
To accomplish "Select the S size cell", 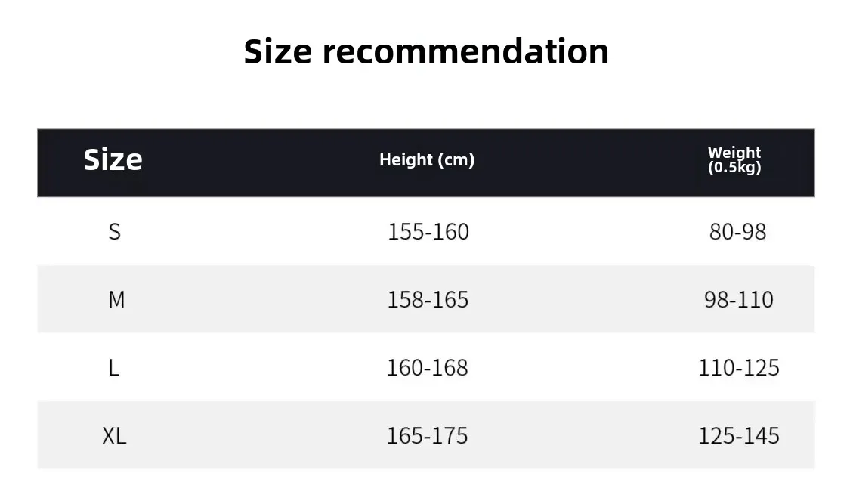I will [114, 231].
